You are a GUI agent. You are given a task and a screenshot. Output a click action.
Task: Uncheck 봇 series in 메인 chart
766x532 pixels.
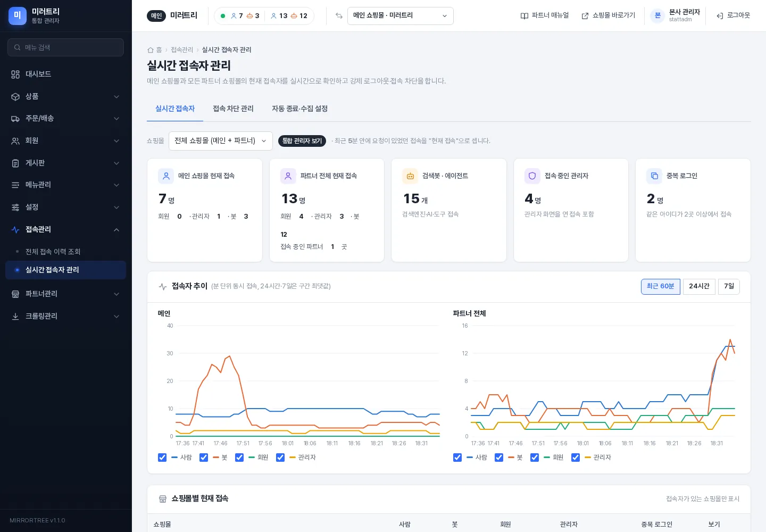(204, 458)
